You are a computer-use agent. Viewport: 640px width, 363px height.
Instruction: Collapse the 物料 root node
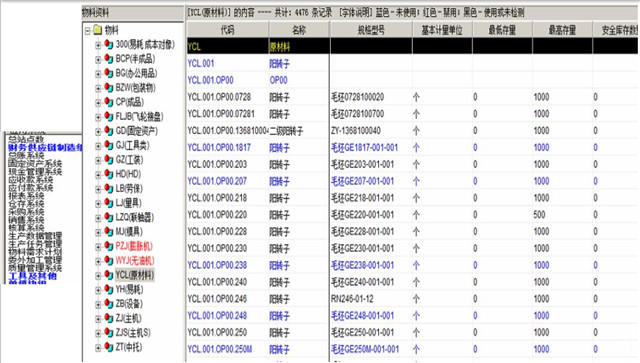pos(87,31)
